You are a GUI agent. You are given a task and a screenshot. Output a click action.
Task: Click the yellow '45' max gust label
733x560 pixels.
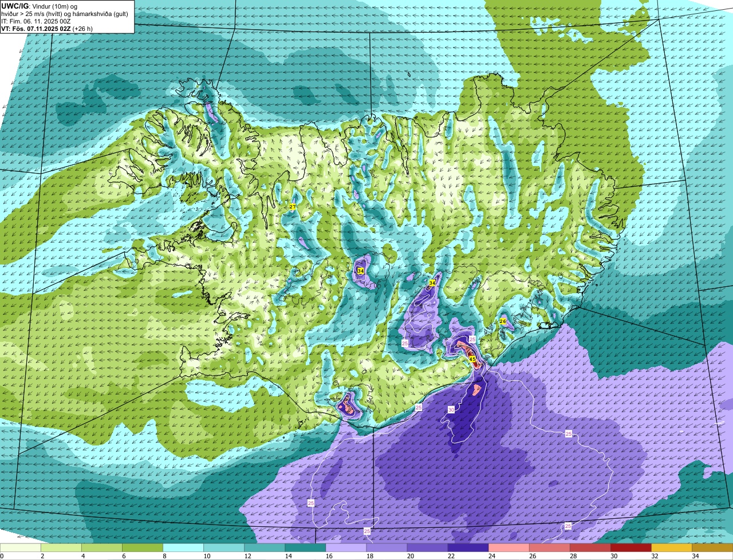point(472,360)
